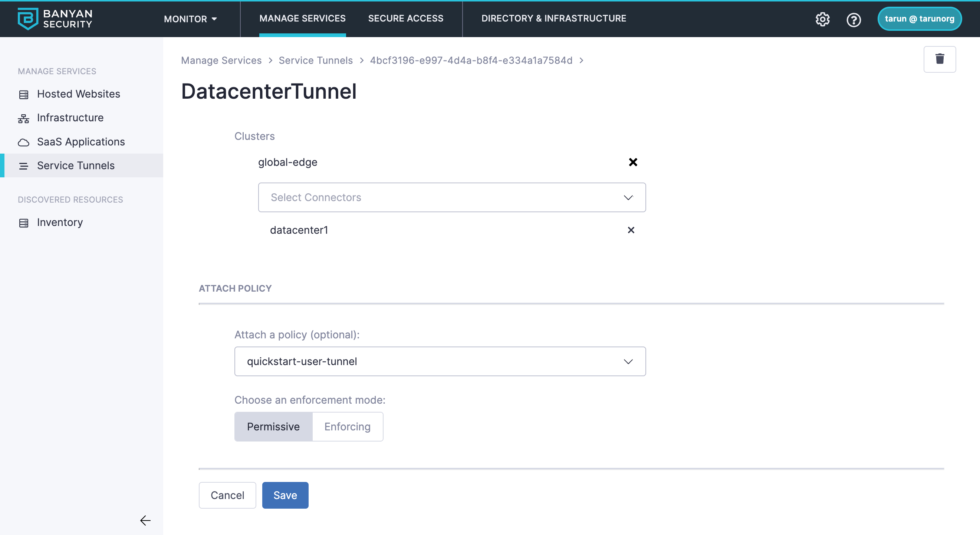Screen dimensions: 980x535
Task: Open Inventory under Discovered Resources
Action: 60,222
